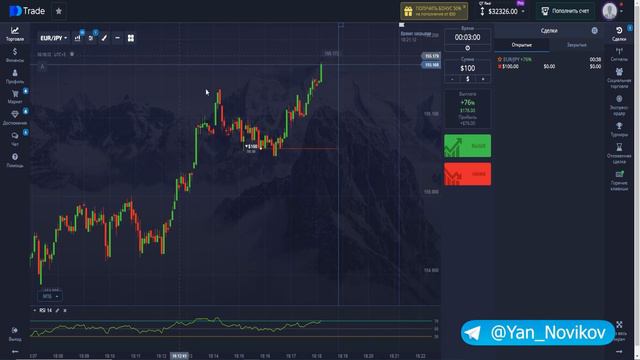Open Pending trades hourglass icon
640x360 pixels.
619,153
